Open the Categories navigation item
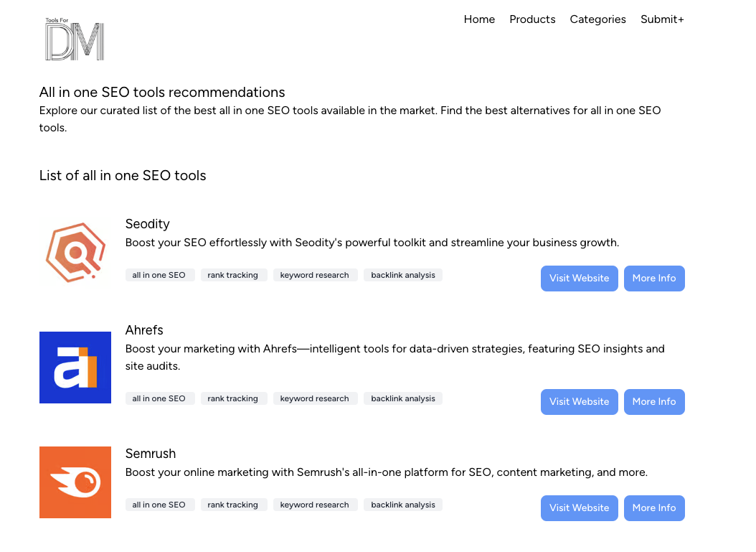 pos(597,19)
